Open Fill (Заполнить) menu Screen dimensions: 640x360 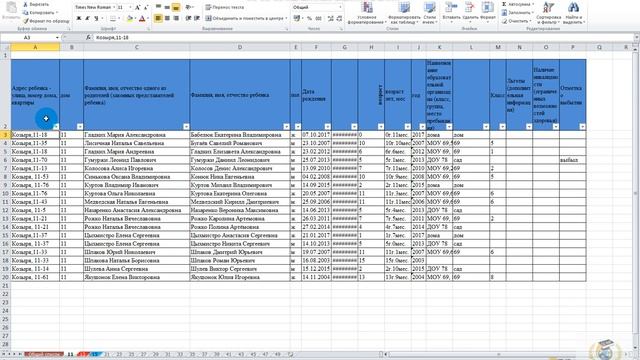click(518, 13)
